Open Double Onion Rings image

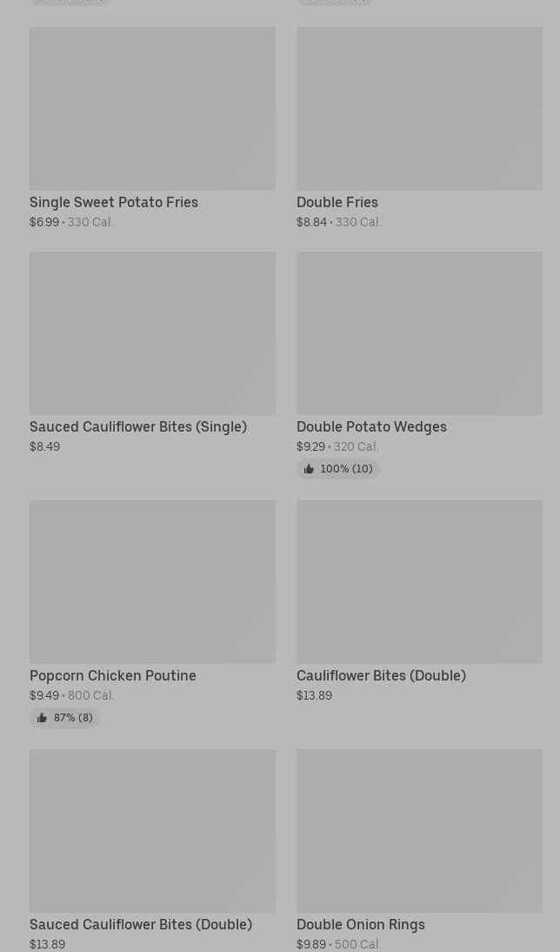419,830
